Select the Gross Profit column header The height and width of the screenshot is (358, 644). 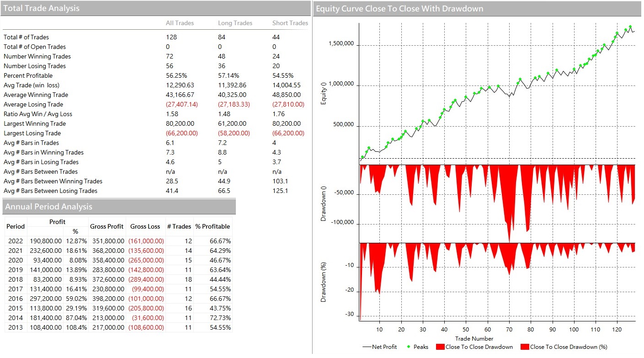[x=107, y=227]
